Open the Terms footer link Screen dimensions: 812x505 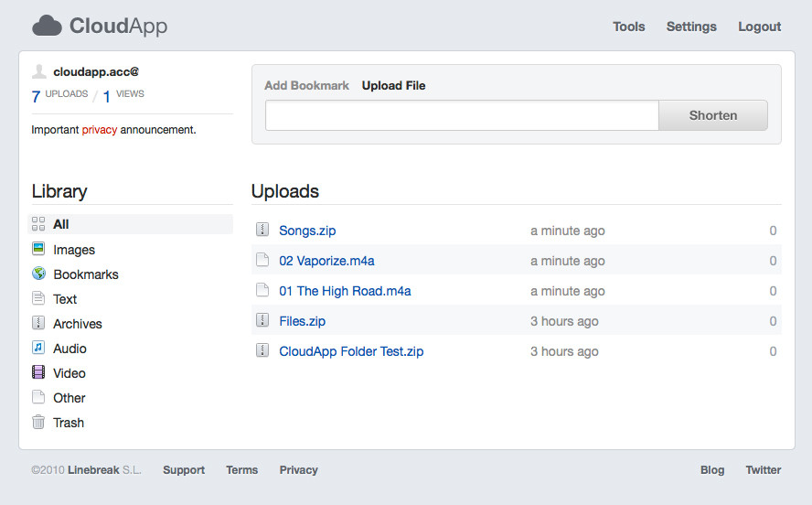[x=241, y=470]
